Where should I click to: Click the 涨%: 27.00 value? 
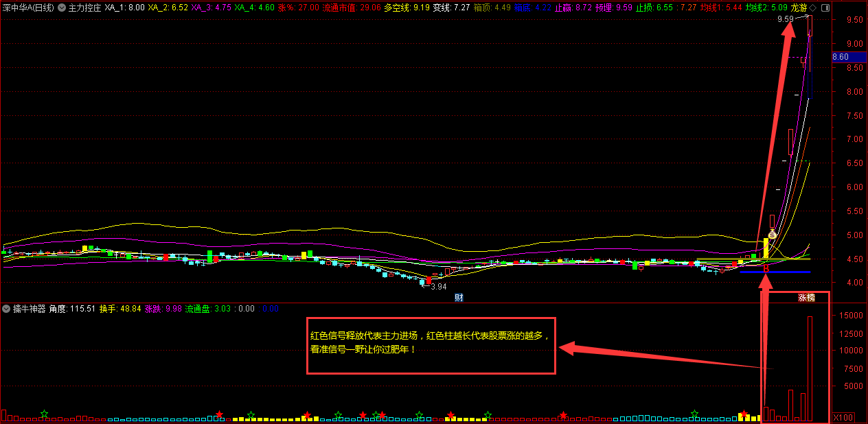[x=299, y=8]
